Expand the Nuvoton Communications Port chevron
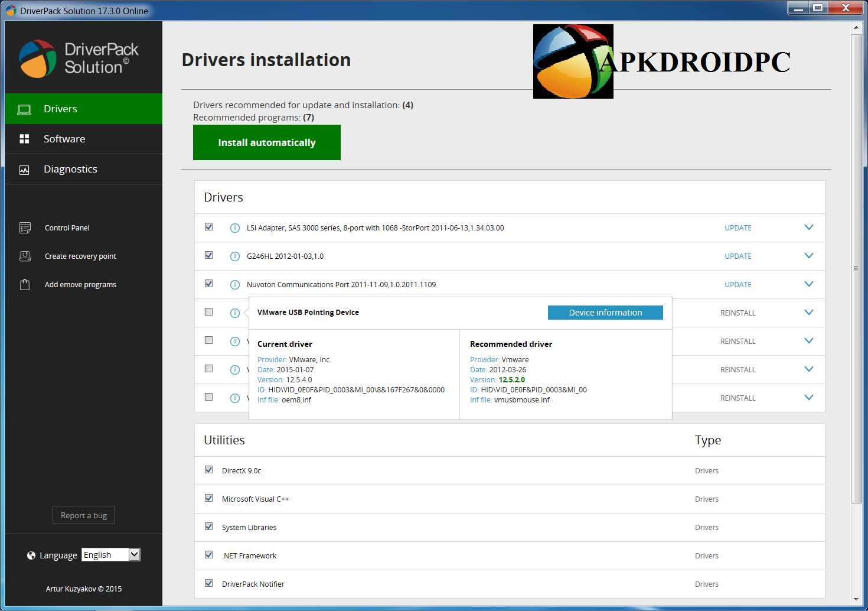Image resolution: width=868 pixels, height=611 pixels. 809,284
